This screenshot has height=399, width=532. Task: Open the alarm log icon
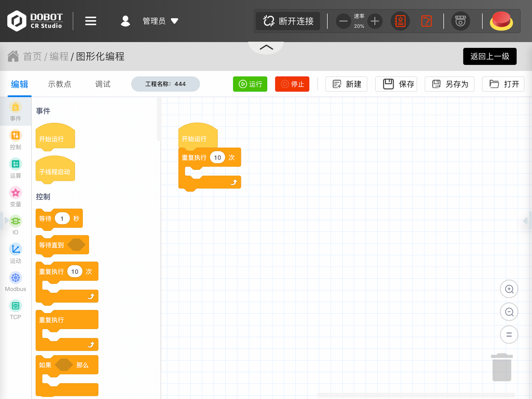coord(400,21)
